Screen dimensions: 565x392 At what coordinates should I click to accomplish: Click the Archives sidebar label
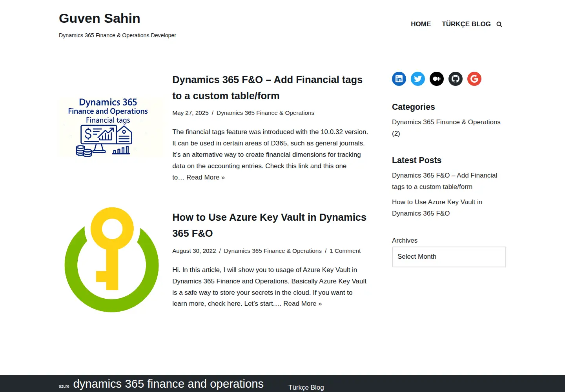pyautogui.click(x=405, y=240)
